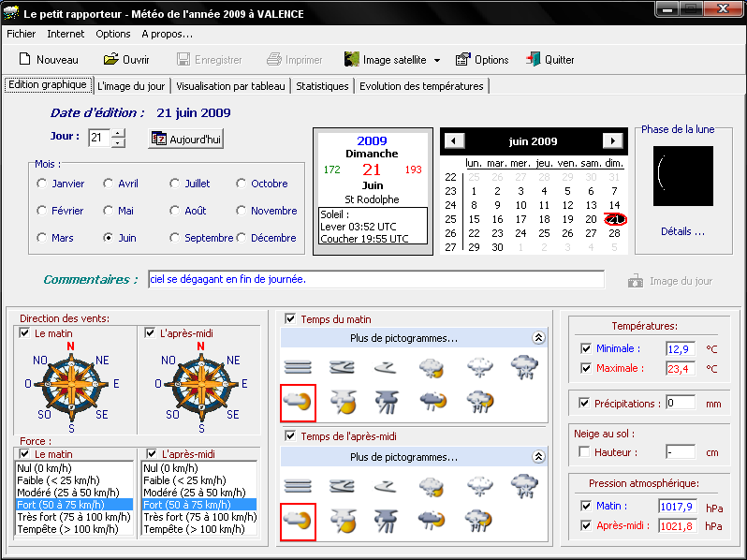Screen dimensions: 747x560
Task: Choose the top-right afternoon snow cloud pictogram
Action: click(524, 485)
